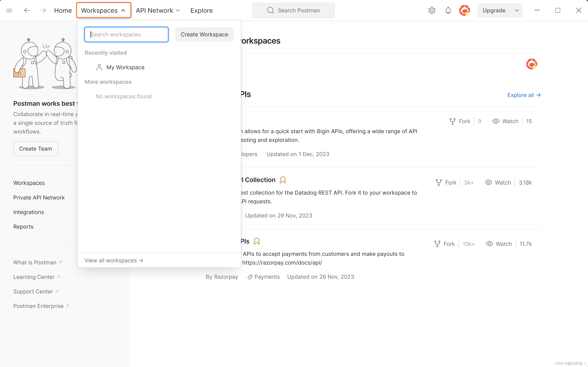Watch the Bigin APIs collection
Image resolution: width=588 pixels, height=367 pixels.
(505, 121)
